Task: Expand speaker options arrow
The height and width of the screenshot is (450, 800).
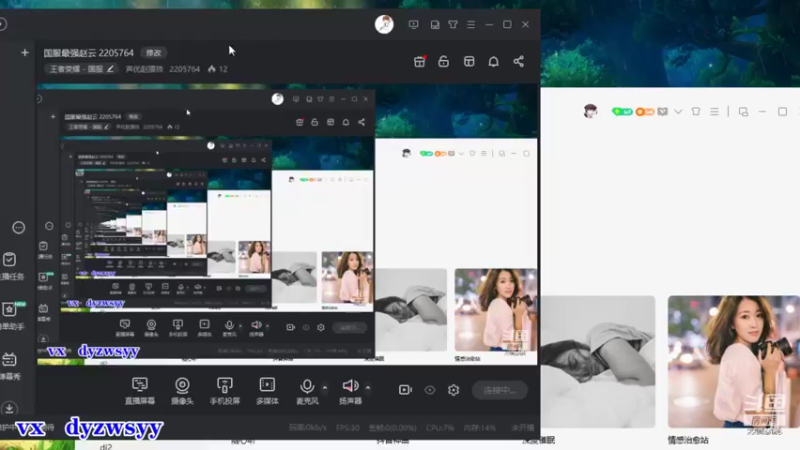Action: pos(368,388)
